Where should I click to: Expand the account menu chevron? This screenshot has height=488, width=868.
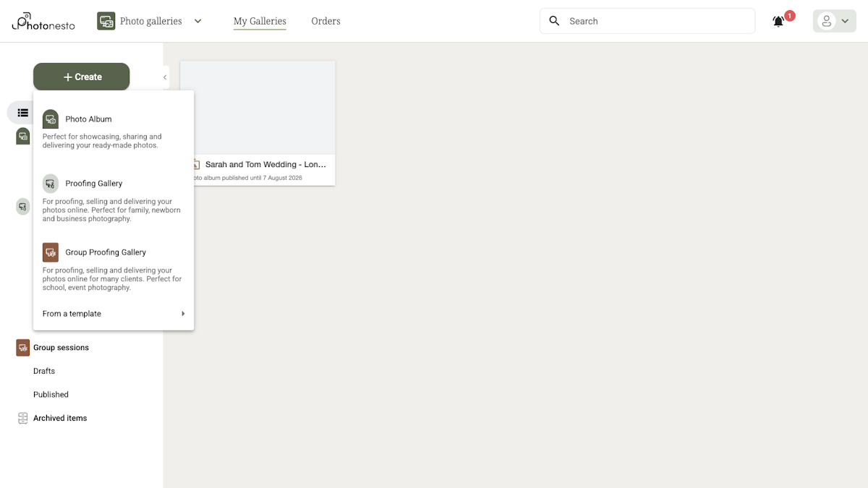click(x=845, y=21)
